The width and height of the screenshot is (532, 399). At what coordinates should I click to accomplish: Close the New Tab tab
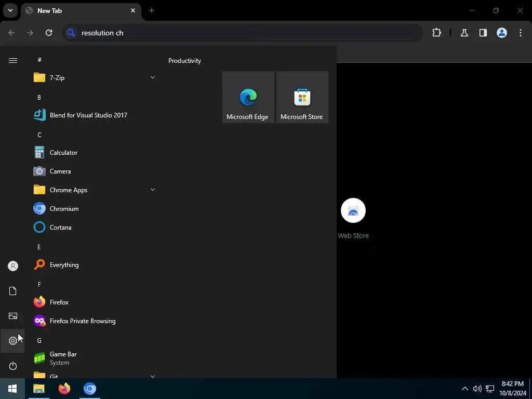pos(133,10)
